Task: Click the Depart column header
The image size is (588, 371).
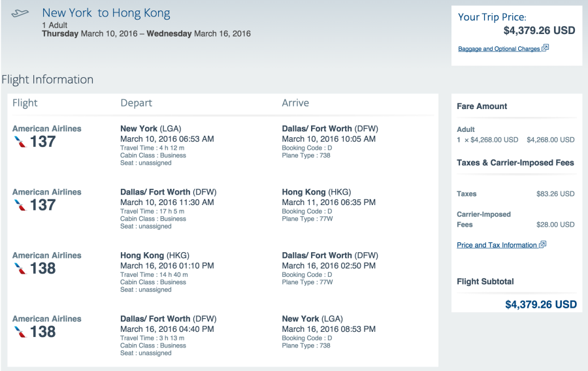Action: pyautogui.click(x=136, y=103)
